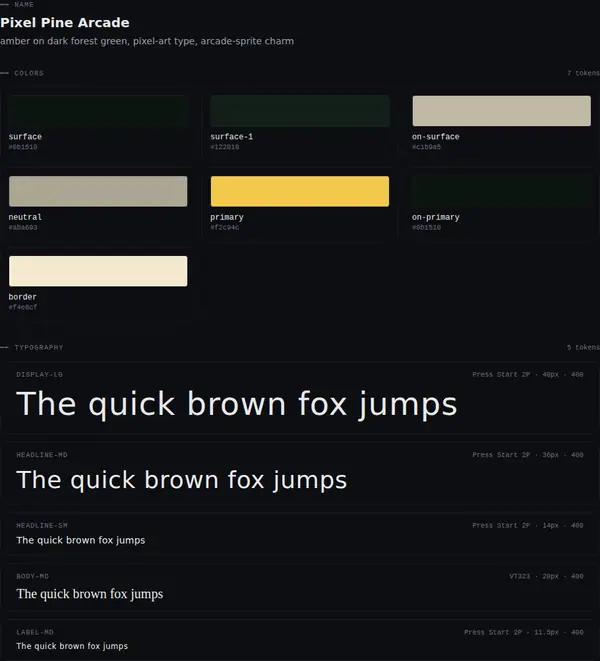This screenshot has width=600, height=661.
Task: Click the 'surface-1' token name
Action: (231, 137)
